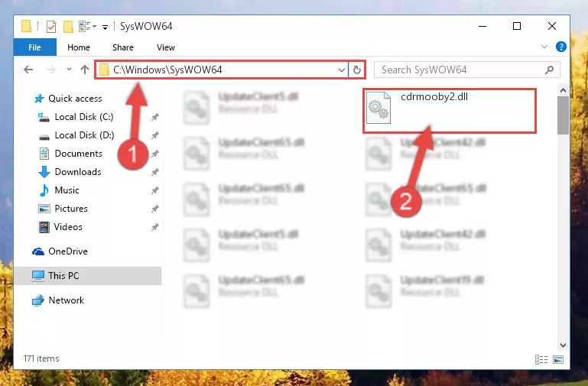Switch to the View ribbon tab

166,47
